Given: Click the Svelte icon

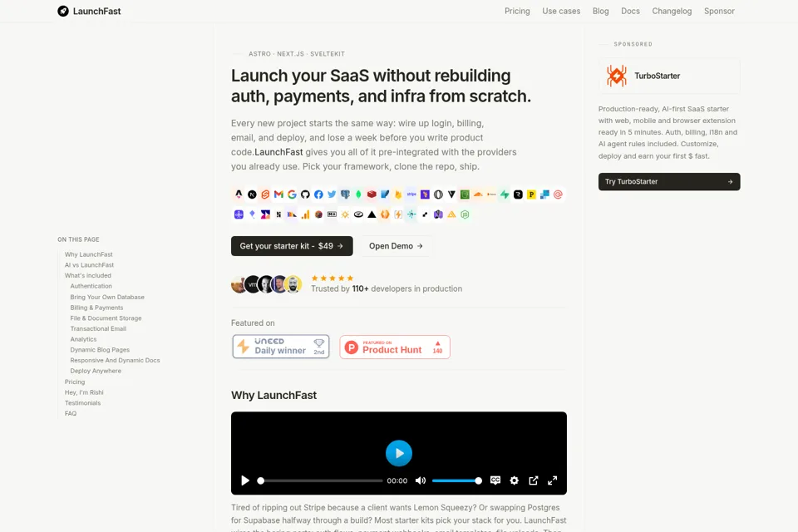Looking at the screenshot, I should pyautogui.click(x=265, y=194).
